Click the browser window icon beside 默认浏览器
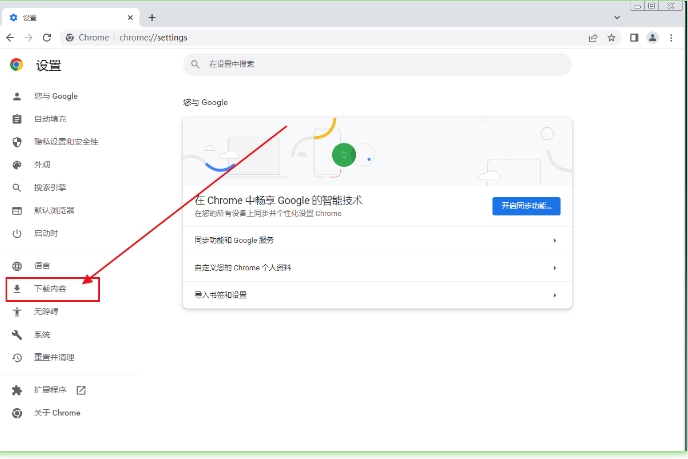Screen dimensions: 688x459 tap(17, 211)
